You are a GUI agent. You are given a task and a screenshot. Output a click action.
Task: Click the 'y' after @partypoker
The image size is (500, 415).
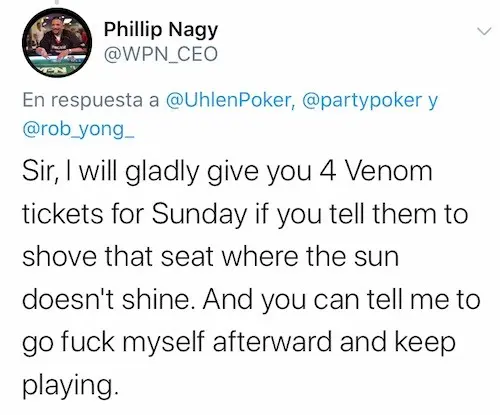coord(432,103)
